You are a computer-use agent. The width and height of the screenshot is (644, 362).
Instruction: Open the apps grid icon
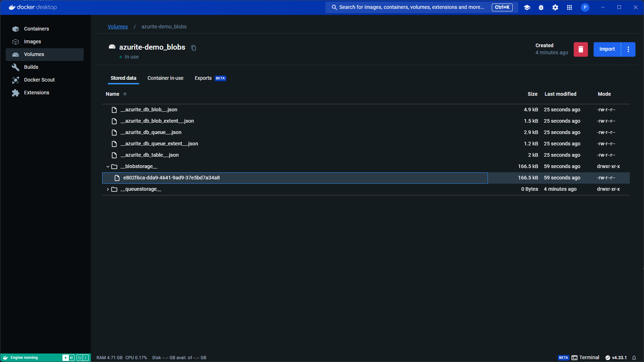coord(569,7)
